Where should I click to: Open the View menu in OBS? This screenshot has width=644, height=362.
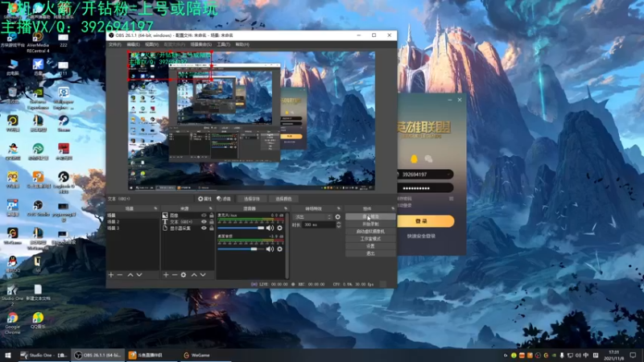point(151,44)
